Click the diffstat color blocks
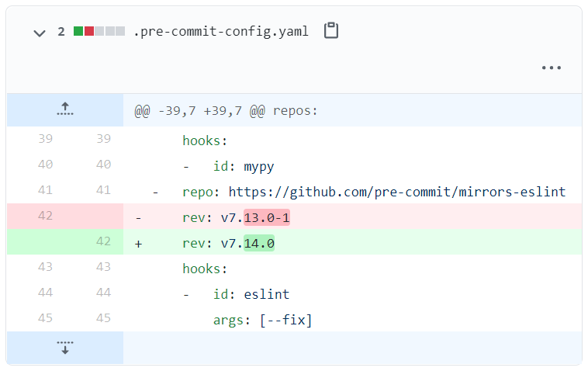The image size is (588, 371). click(99, 31)
